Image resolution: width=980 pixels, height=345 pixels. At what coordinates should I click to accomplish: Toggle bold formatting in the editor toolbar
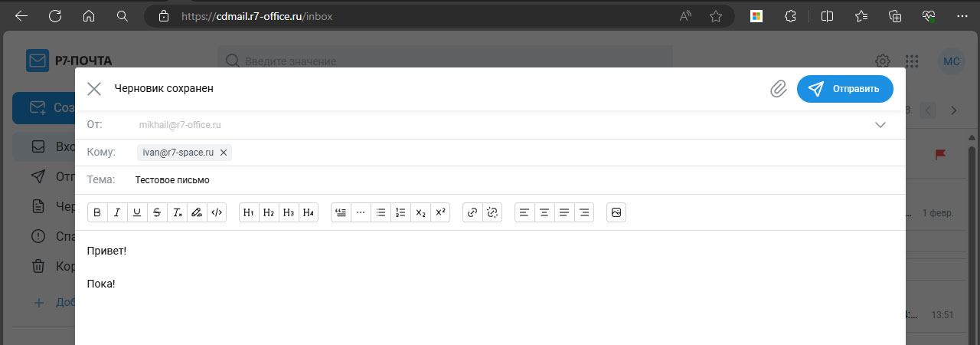[x=97, y=212]
